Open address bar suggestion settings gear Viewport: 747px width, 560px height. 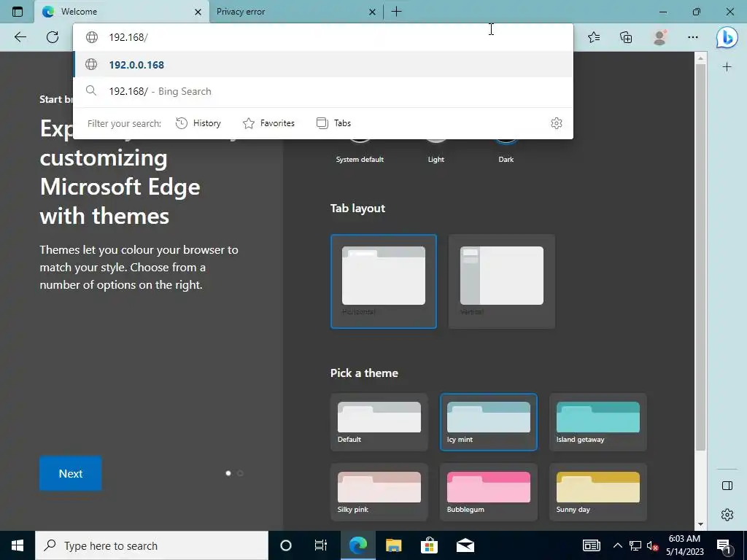tap(557, 123)
